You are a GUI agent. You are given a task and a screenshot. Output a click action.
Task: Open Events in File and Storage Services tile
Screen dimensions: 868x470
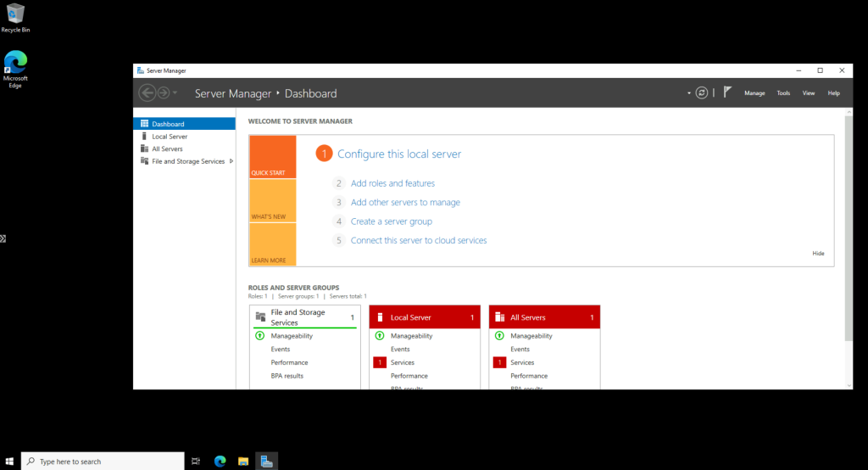tap(280, 350)
